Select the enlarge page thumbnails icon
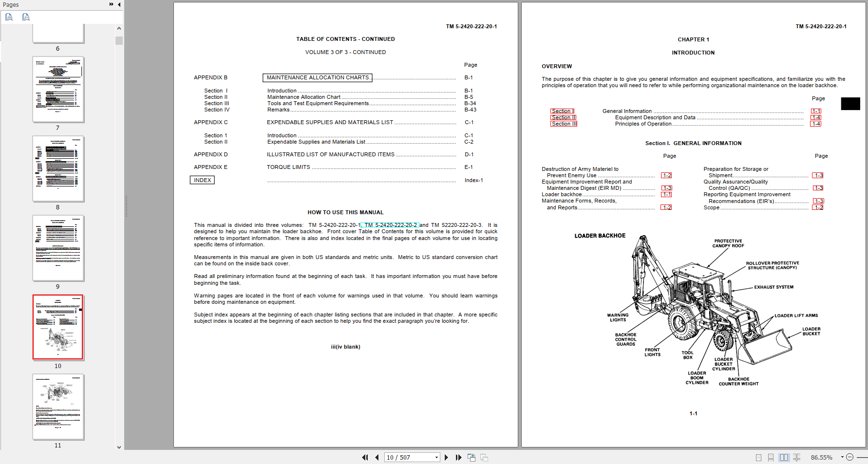The height and width of the screenshot is (464, 868). (x=9, y=17)
